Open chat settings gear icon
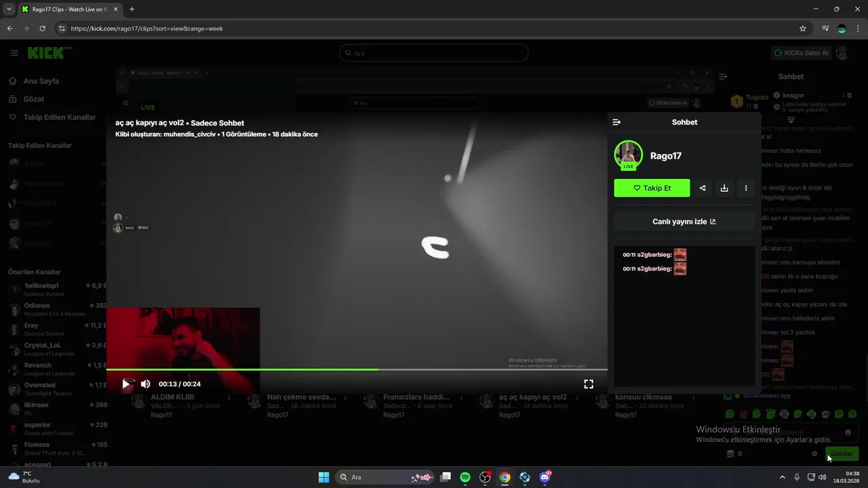The image size is (868, 488). pyautogui.click(x=814, y=453)
